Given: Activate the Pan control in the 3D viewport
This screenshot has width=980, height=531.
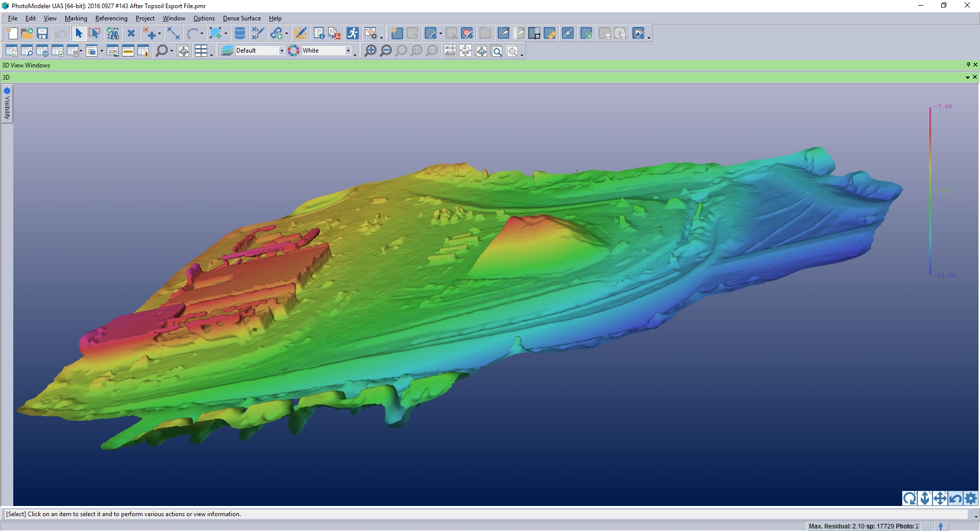Looking at the screenshot, I should tap(940, 499).
